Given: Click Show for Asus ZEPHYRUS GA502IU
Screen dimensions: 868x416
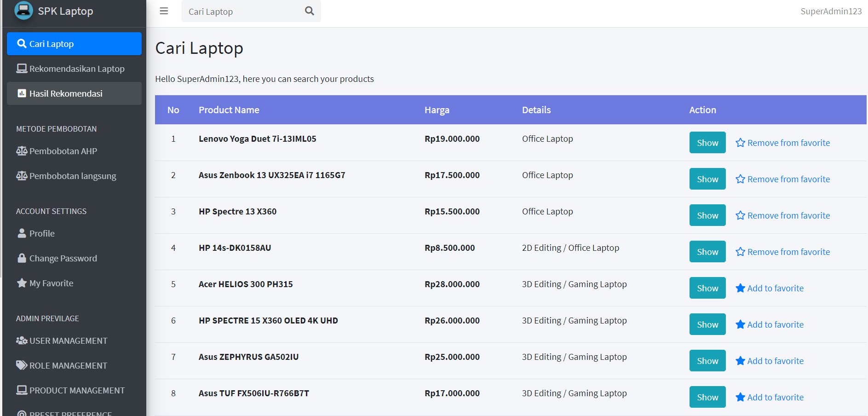Looking at the screenshot, I should click(707, 361).
